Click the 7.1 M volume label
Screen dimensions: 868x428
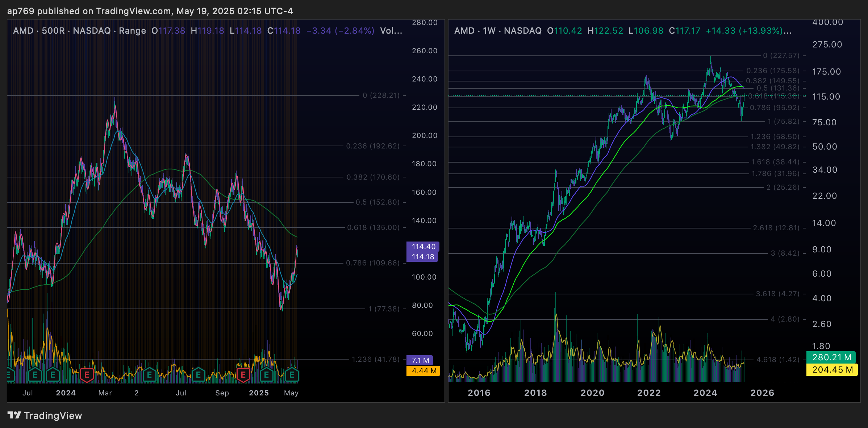[x=420, y=360]
